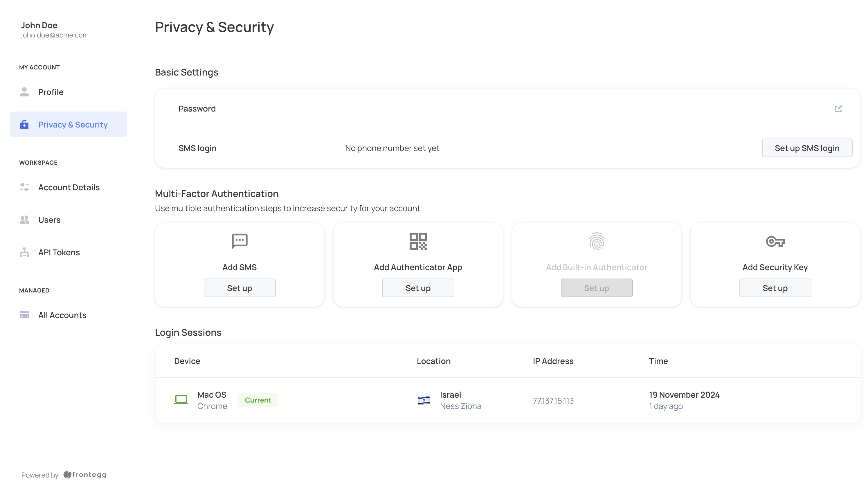Click Set up under Add Authenticator App

click(x=418, y=288)
